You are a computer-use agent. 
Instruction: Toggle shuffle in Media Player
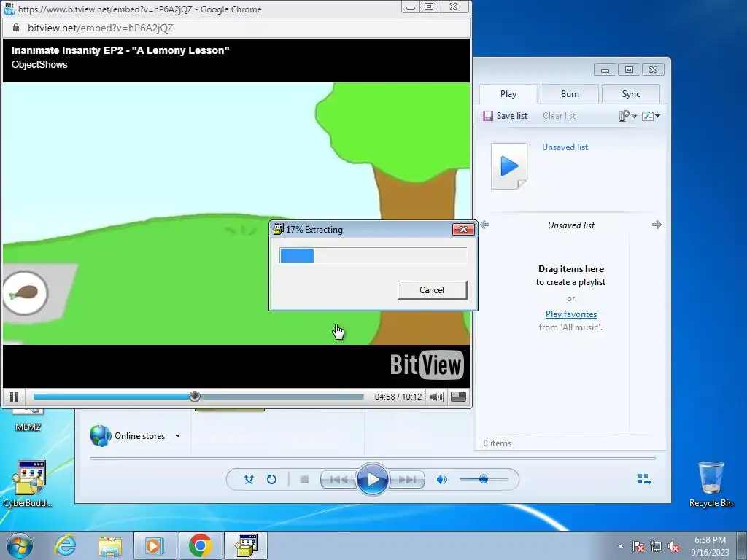click(x=249, y=479)
